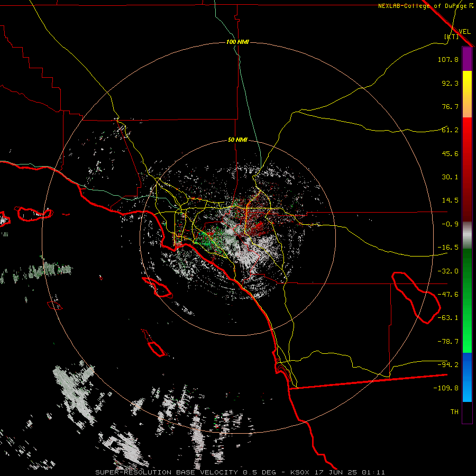
Task: Click the Super-Resolution Base Velocity caption text
Action: [x=240, y=472]
